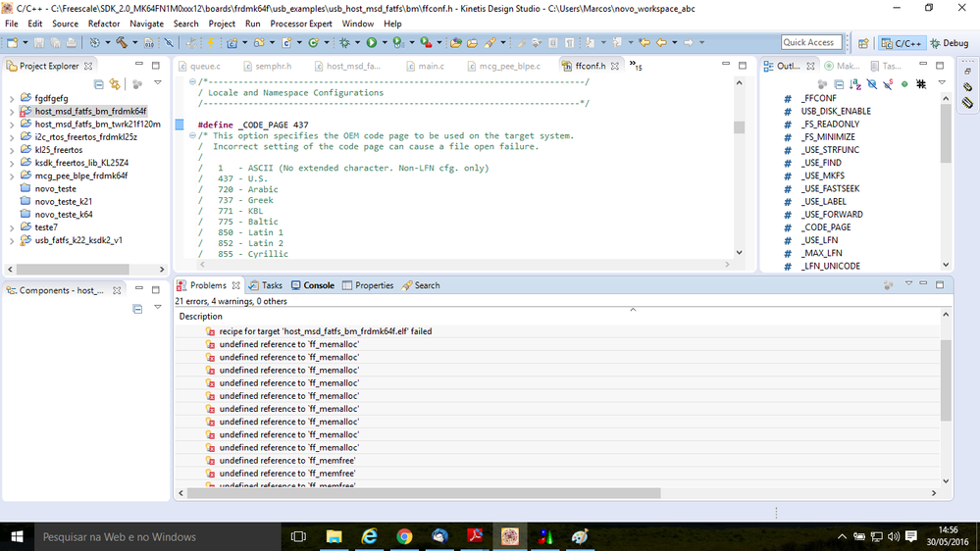The image size is (980, 551).
Task: Select the mcg_pee_blpe_frdmk64f project
Action: click(x=81, y=175)
